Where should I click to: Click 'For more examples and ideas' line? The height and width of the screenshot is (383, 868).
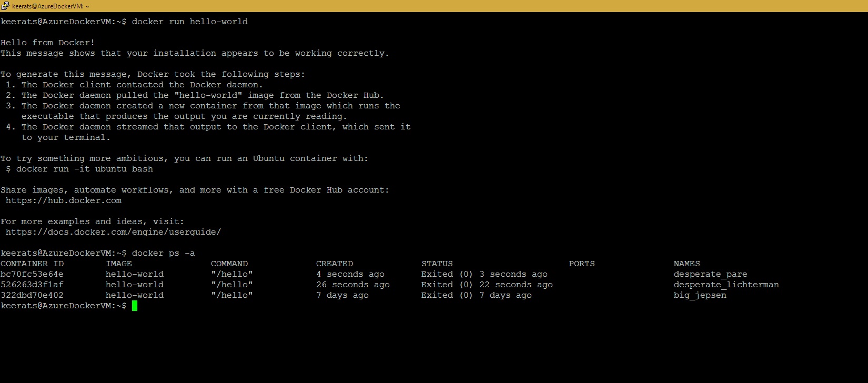(93, 221)
